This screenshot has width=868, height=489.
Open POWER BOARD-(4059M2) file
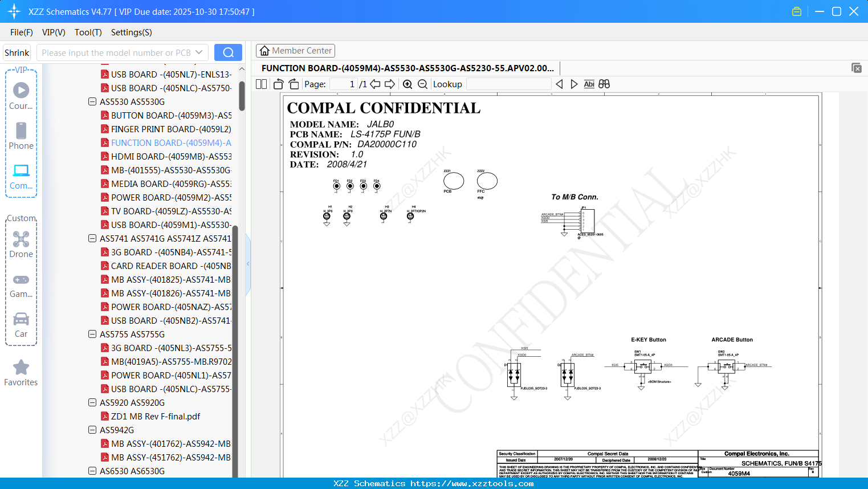coord(166,198)
